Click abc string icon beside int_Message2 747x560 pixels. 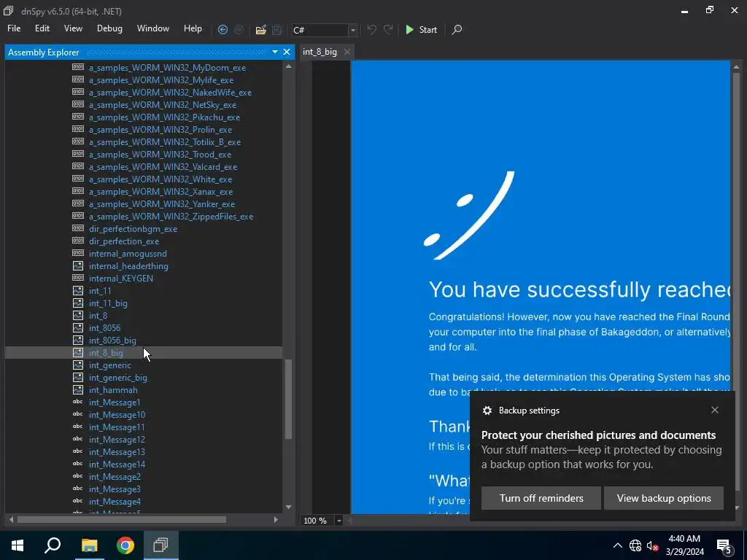(x=77, y=476)
